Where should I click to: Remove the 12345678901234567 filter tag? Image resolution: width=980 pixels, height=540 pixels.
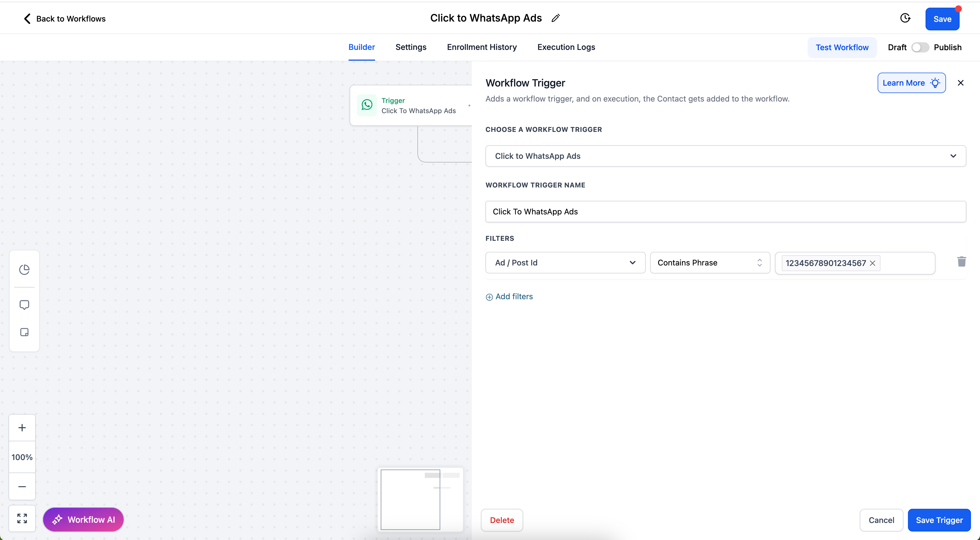[x=873, y=263]
